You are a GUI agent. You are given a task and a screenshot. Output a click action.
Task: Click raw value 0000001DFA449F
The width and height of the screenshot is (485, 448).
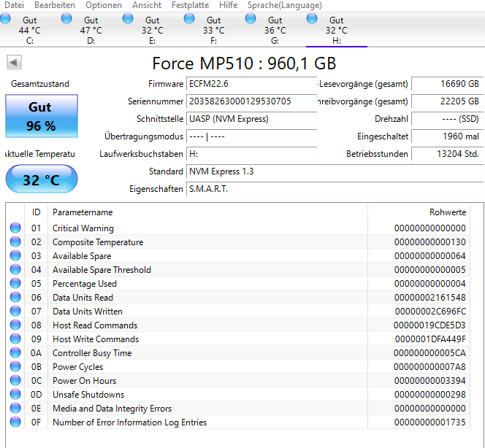[x=430, y=339]
